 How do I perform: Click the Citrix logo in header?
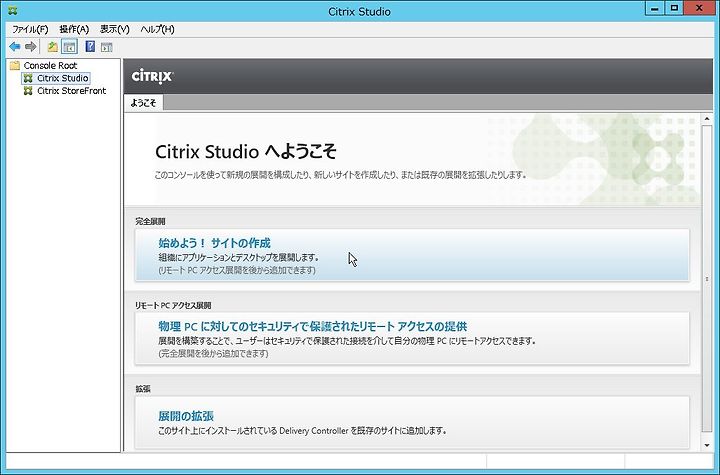click(152, 76)
